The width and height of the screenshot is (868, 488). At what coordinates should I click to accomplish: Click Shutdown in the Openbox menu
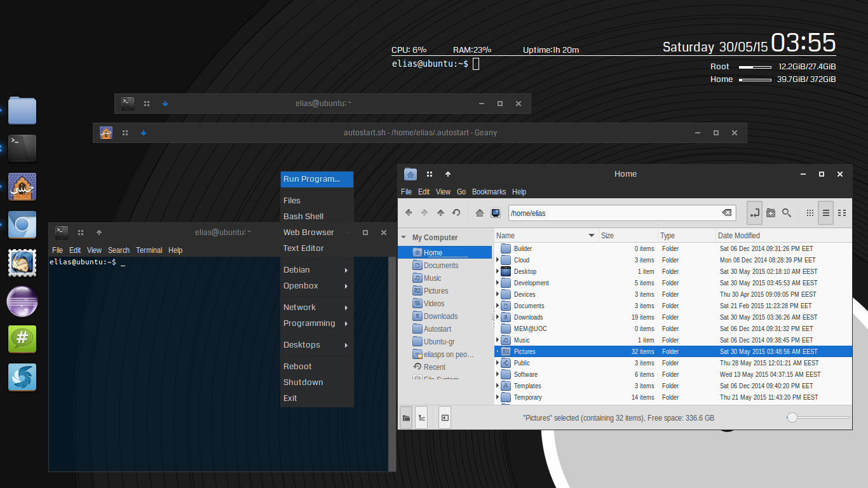point(317,383)
